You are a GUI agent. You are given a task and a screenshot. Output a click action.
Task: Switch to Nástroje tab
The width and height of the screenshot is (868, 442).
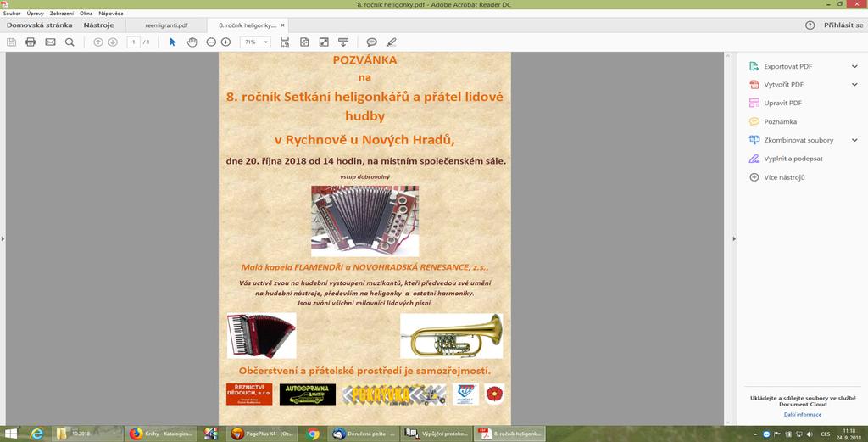98,25
